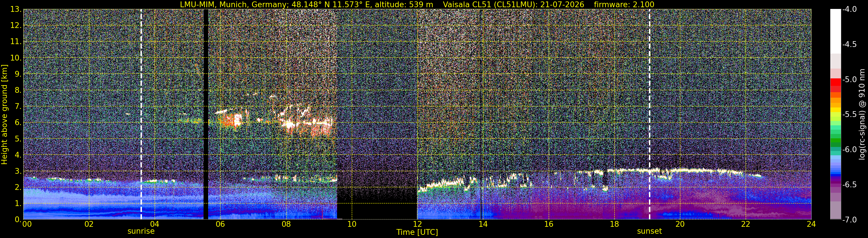Image resolution: width=868 pixels, height=238 pixels.
Task: Click the white dashed sunset marker line
Action: 649,114
